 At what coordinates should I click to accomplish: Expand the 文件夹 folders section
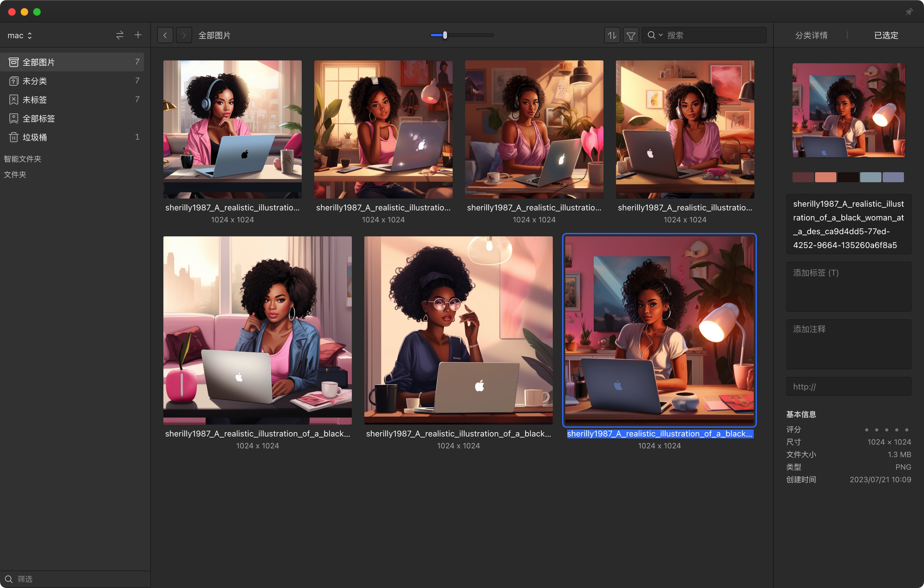coord(15,175)
